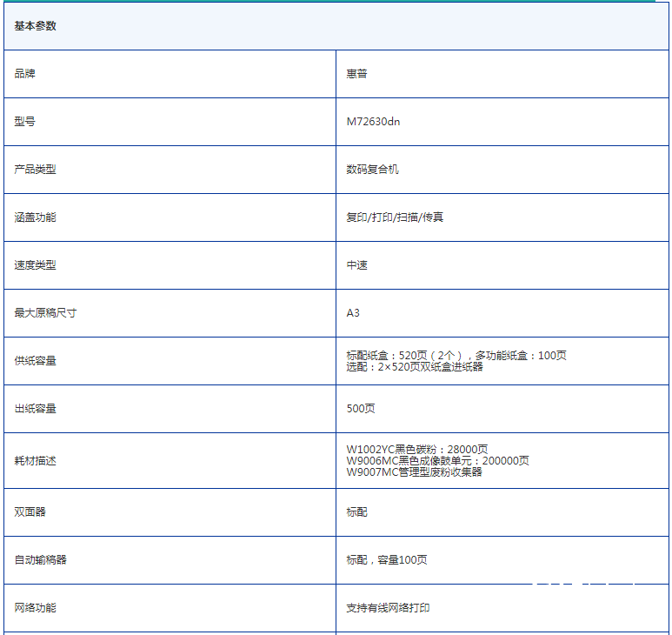
Task: Select the model number M72630dn
Action: [373, 122]
